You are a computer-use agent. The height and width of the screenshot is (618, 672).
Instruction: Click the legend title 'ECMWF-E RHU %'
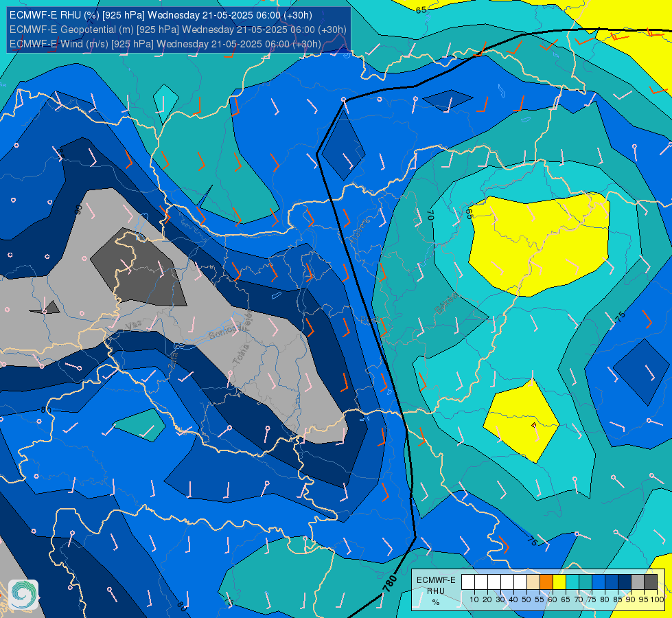point(436,591)
